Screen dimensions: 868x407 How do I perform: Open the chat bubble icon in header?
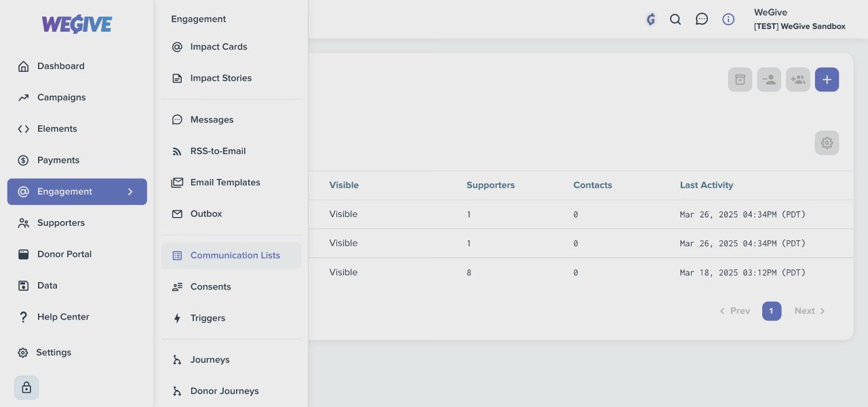click(702, 20)
